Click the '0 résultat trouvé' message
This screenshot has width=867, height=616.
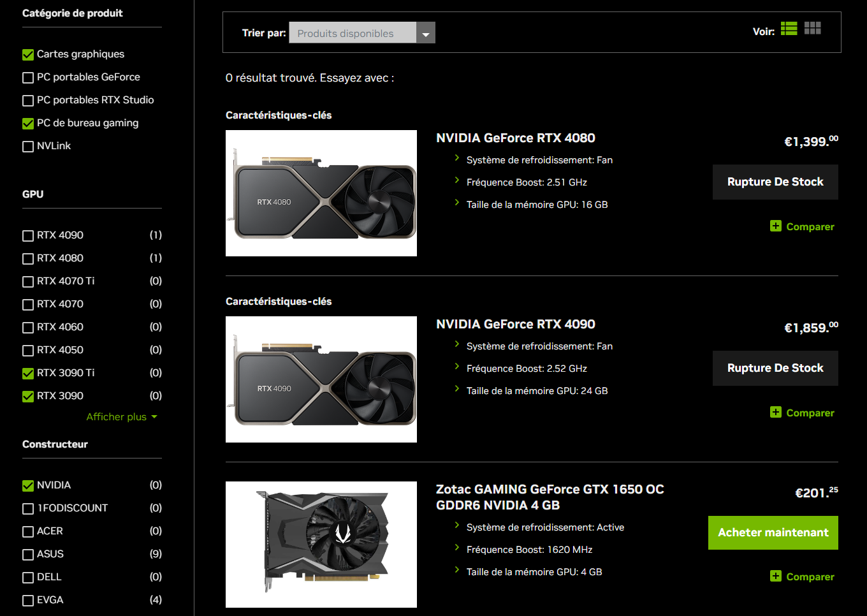310,78
